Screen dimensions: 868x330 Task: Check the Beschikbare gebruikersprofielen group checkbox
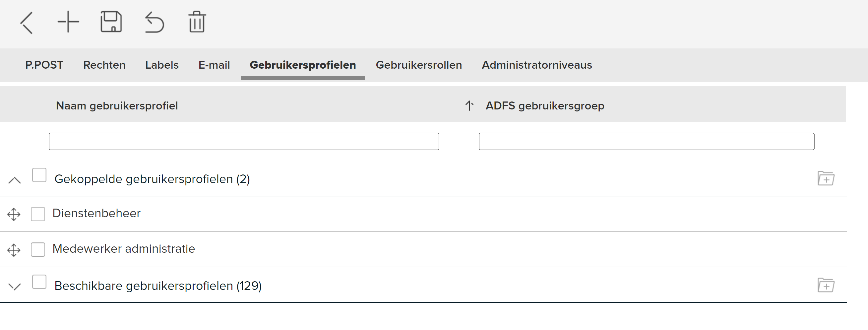39,282
